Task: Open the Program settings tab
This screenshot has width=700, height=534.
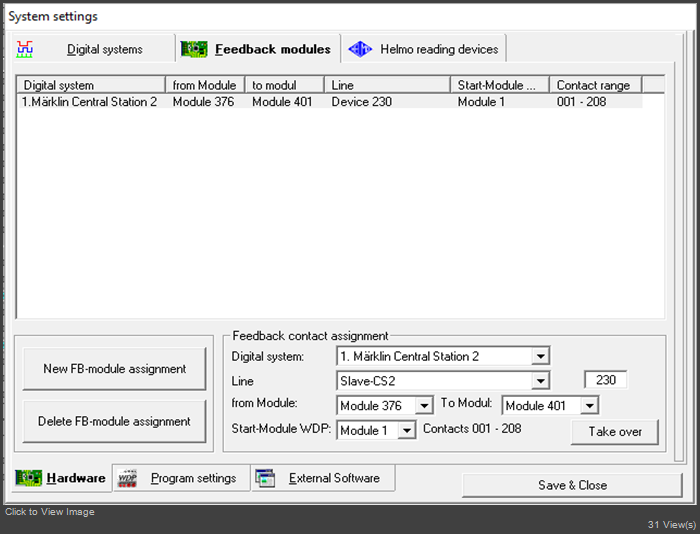Action: (x=181, y=478)
